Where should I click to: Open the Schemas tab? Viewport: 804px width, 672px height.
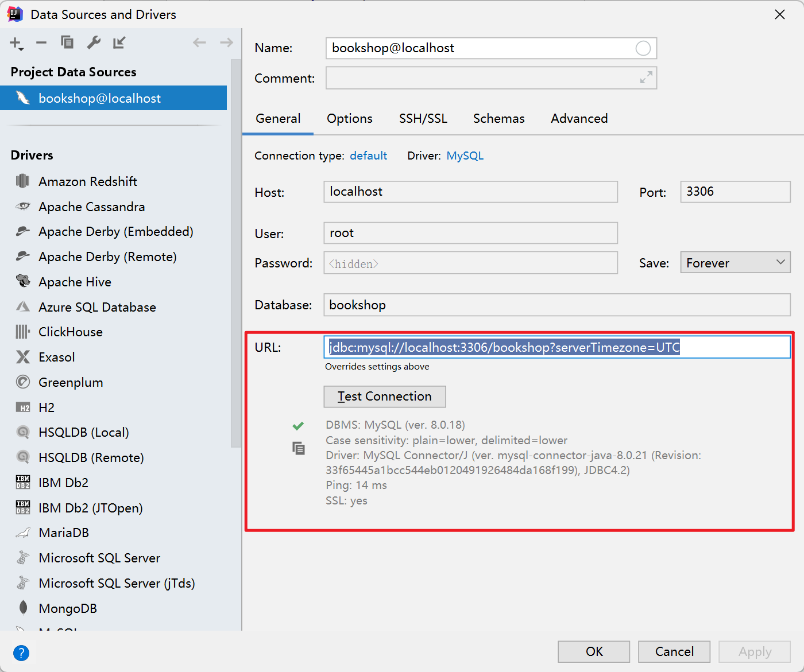pyautogui.click(x=498, y=119)
